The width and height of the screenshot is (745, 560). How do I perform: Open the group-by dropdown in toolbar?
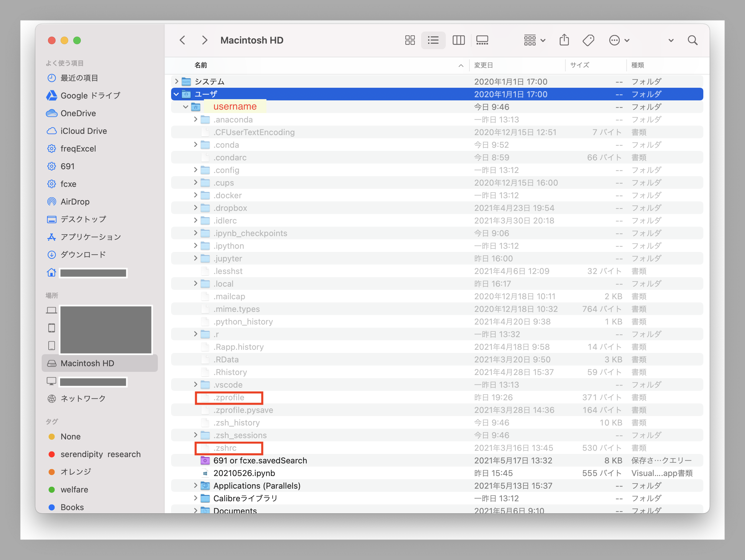(534, 40)
